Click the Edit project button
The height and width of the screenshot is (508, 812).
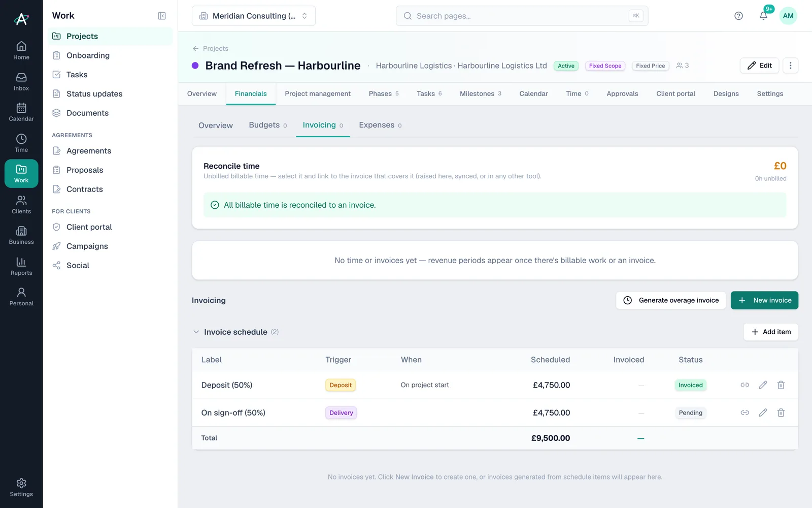(759, 66)
